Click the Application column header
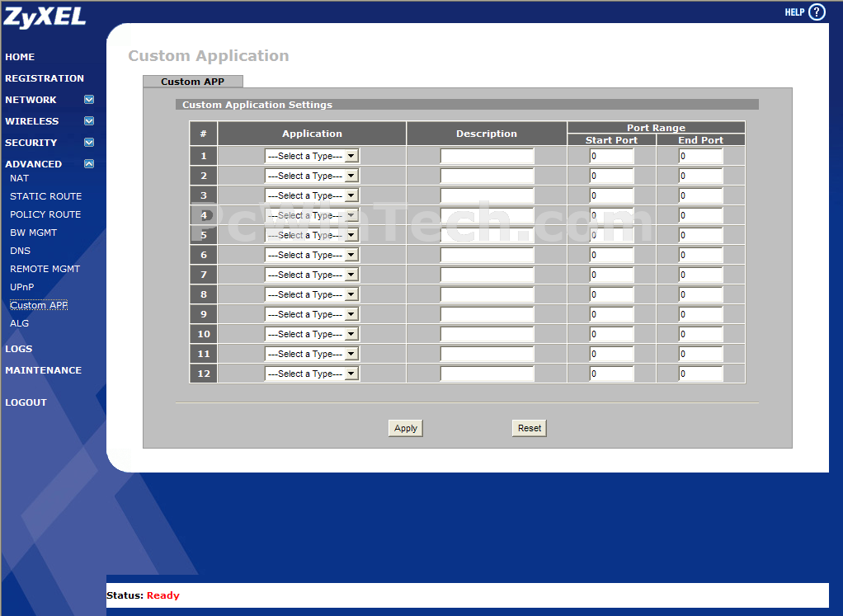This screenshot has height=616, width=843. coord(312,134)
